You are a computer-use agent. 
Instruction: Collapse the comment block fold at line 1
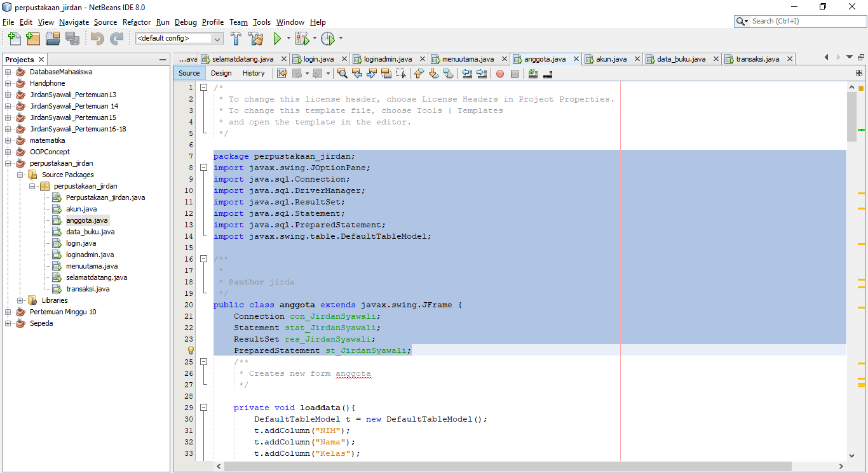(x=203, y=88)
